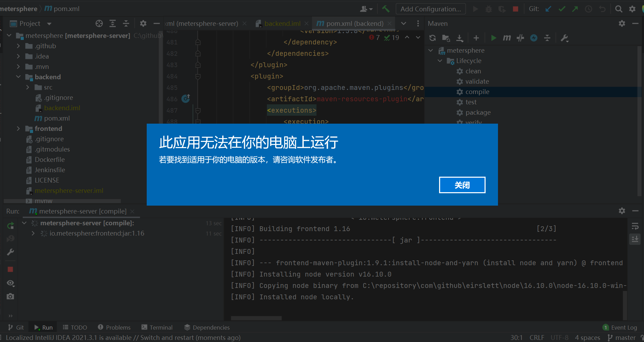Open Search Everywhere magnifier icon
Screen dimensions: 644x342
click(619, 9)
